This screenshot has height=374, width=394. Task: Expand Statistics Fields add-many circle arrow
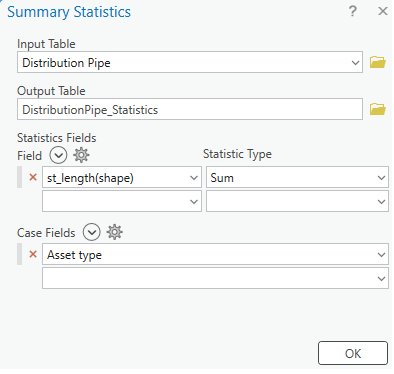pos(58,155)
